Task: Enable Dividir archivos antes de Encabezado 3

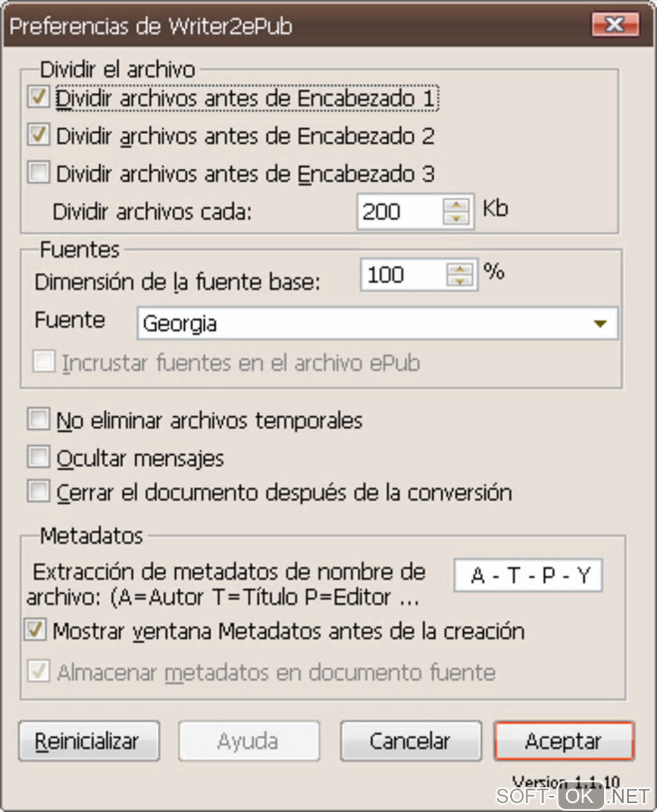Action: coord(39,173)
